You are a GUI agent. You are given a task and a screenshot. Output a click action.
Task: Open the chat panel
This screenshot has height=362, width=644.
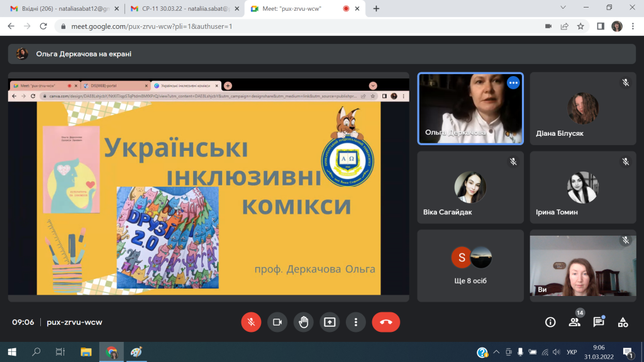pyautogui.click(x=599, y=322)
